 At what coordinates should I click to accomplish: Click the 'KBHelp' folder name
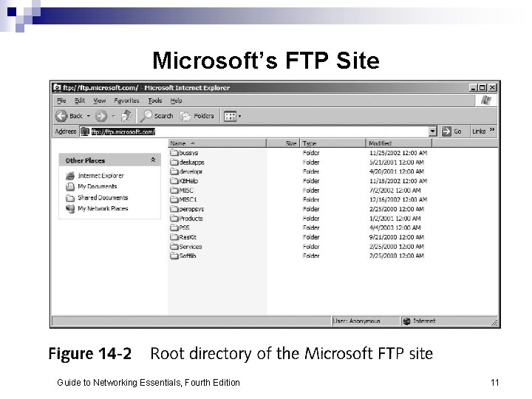point(188,181)
